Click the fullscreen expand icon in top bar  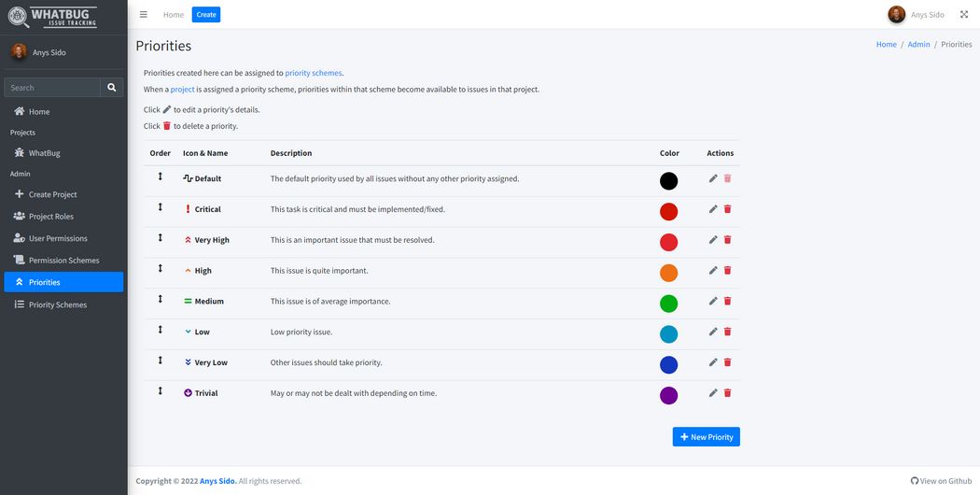(x=964, y=15)
